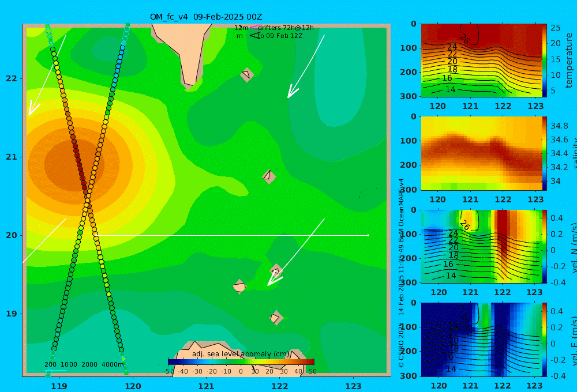Click the latitude label 22 on the main map
This screenshot has height=392, width=577.
pyautogui.click(x=12, y=78)
